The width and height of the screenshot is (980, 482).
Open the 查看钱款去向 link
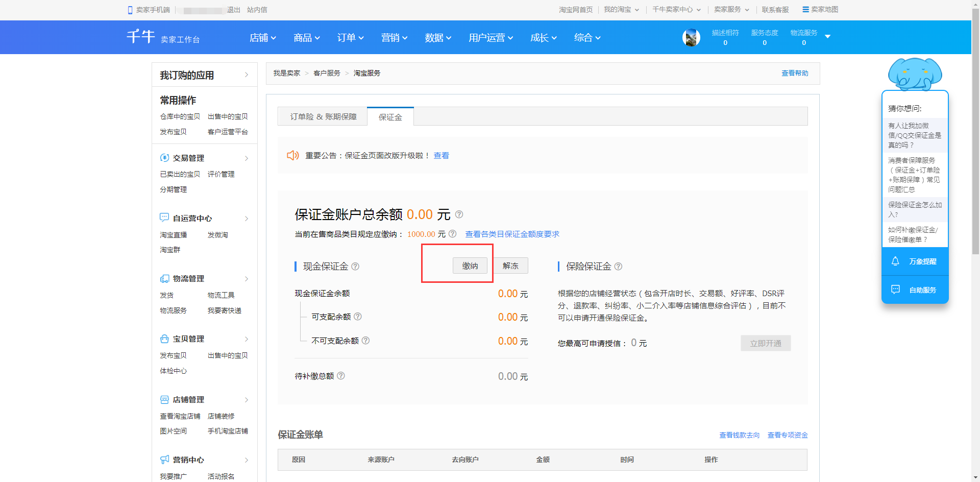[x=739, y=435]
